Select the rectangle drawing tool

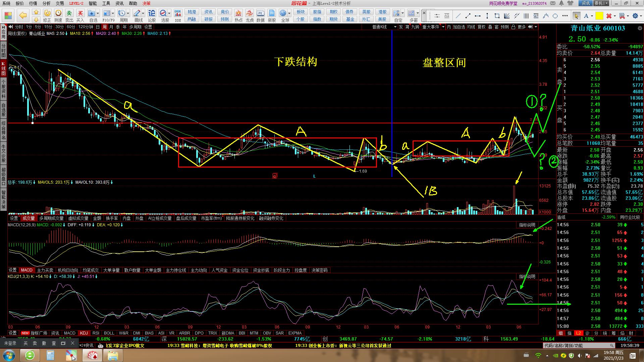(497, 16)
